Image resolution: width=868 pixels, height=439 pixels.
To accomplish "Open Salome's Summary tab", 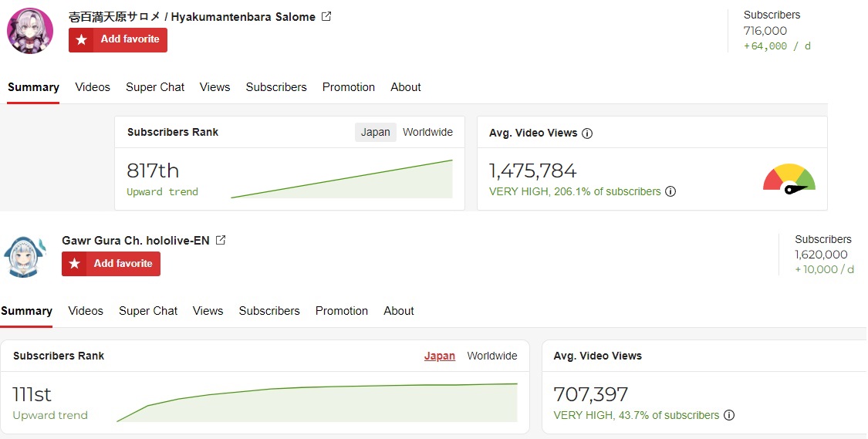I will (33, 87).
